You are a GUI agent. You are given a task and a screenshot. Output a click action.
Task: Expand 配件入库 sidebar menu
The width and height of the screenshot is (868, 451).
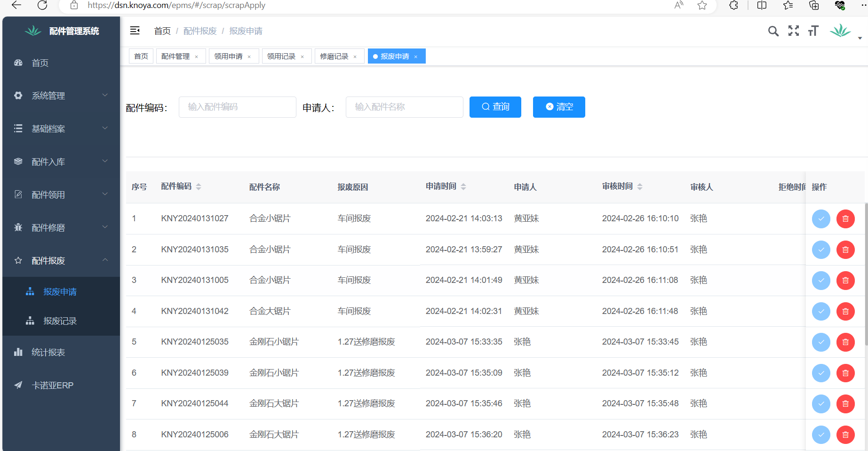point(61,161)
